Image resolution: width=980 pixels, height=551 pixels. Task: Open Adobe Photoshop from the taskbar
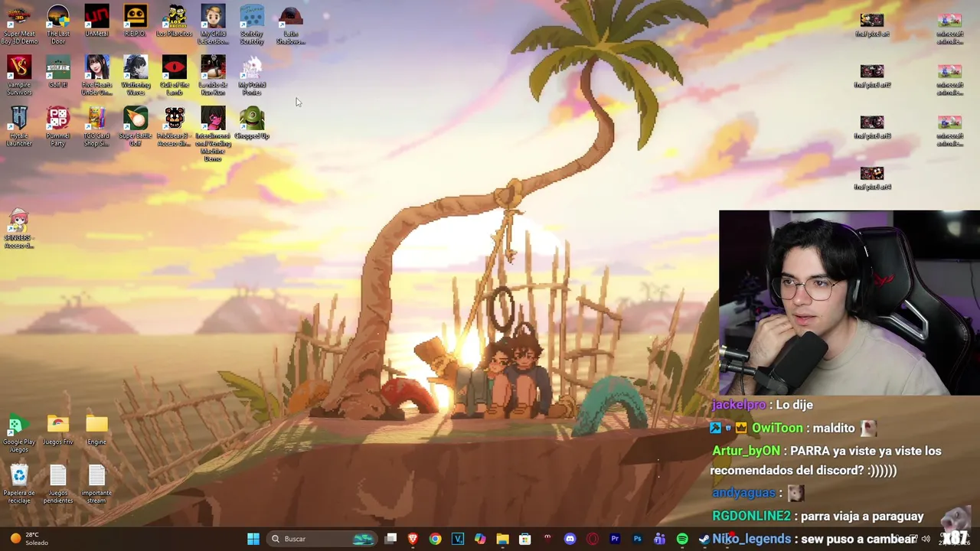click(x=637, y=539)
